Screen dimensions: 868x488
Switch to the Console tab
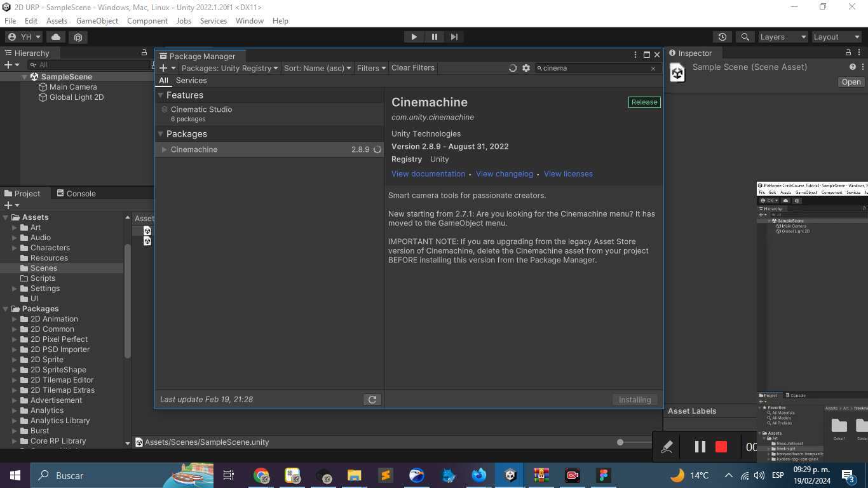tap(76, 194)
